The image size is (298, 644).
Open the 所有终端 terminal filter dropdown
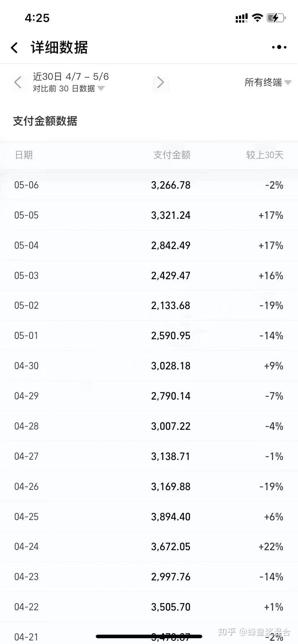(x=268, y=82)
